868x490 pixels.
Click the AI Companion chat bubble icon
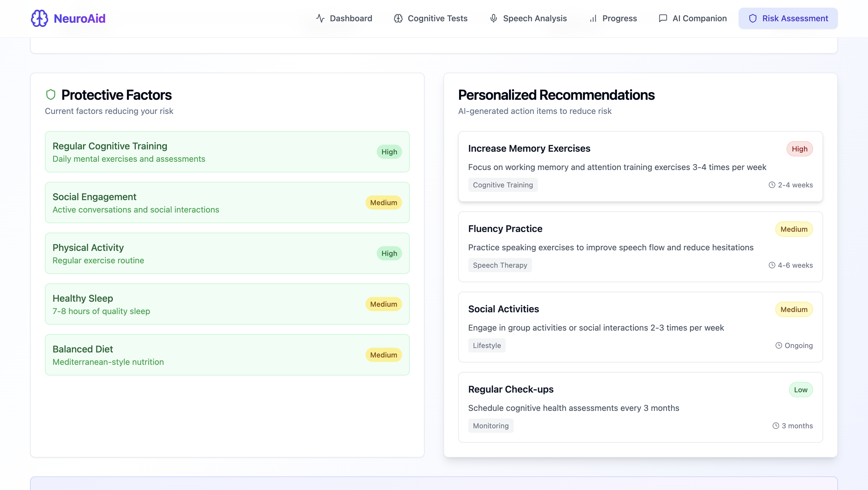tap(663, 18)
